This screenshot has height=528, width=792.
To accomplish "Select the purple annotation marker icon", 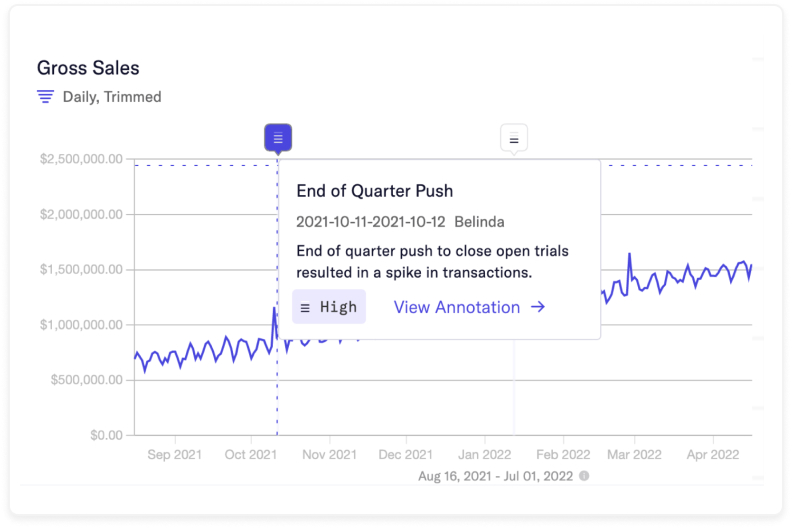I will click(x=278, y=138).
